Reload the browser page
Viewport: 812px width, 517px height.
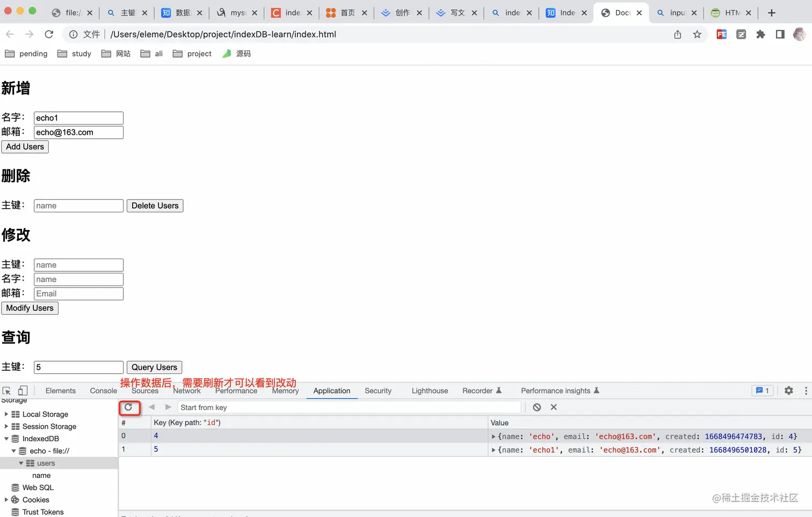[x=49, y=34]
